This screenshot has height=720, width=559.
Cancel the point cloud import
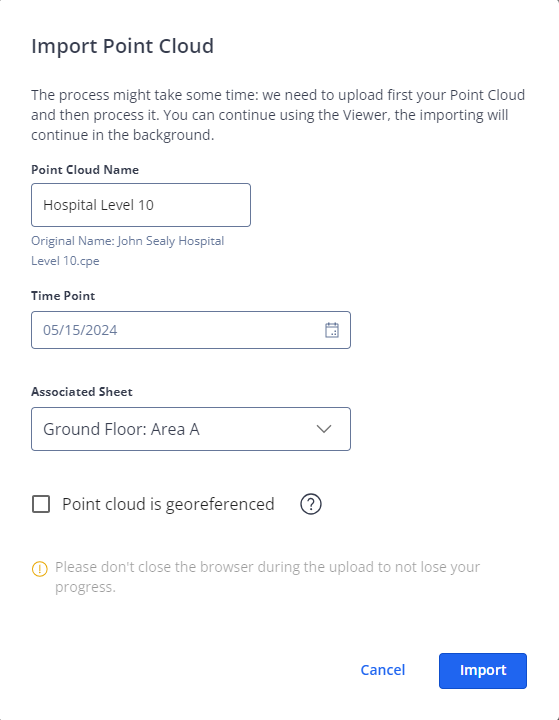383,670
